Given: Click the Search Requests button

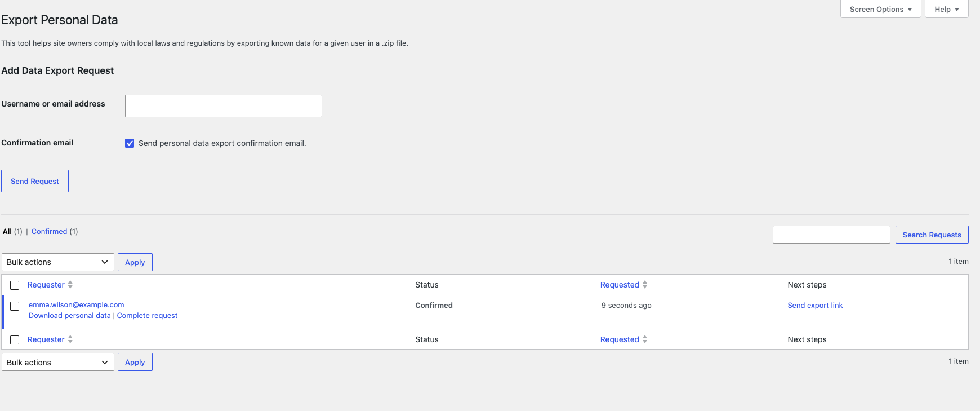Looking at the screenshot, I should tap(932, 235).
